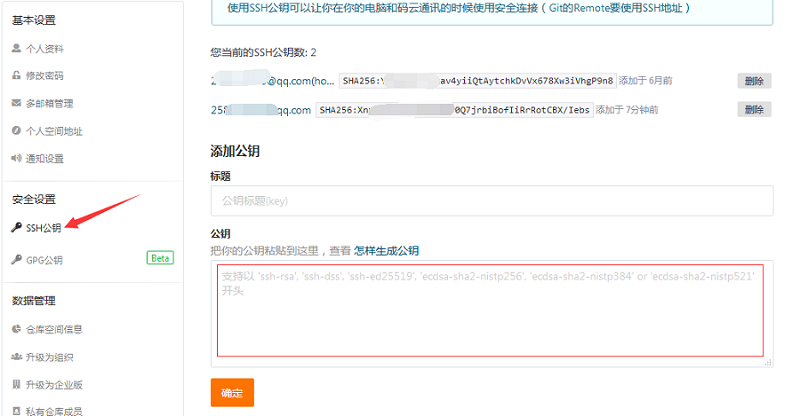This screenshot has height=416, width=800.
Task: Click the speaker icon beside 通知设置
Action: 16,158
